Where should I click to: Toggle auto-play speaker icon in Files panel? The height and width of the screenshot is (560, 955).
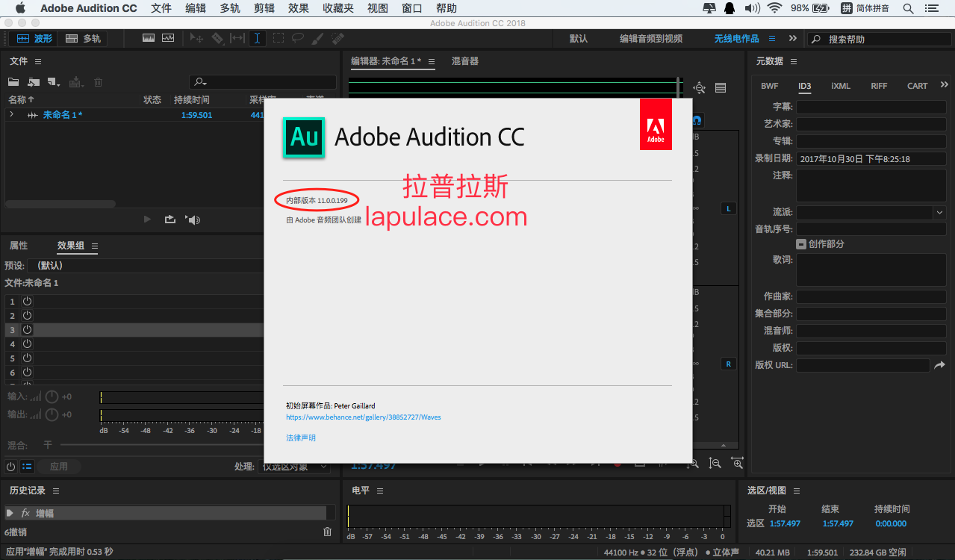coord(193,220)
